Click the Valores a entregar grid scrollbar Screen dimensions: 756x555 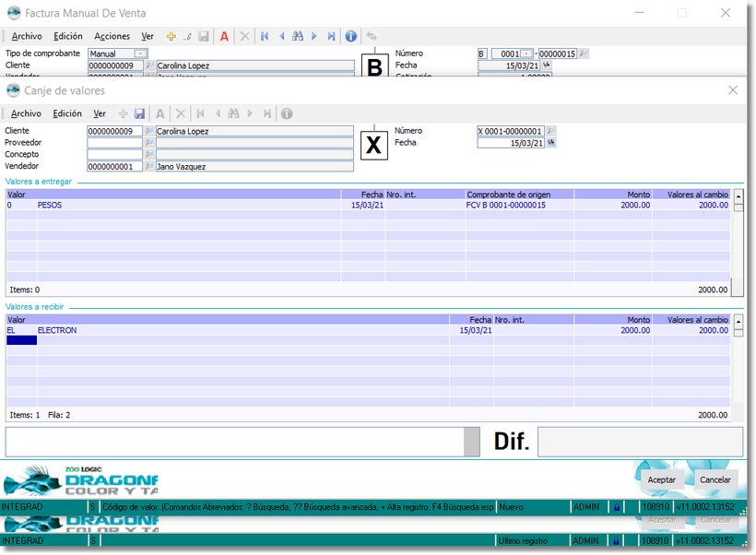coord(738,244)
